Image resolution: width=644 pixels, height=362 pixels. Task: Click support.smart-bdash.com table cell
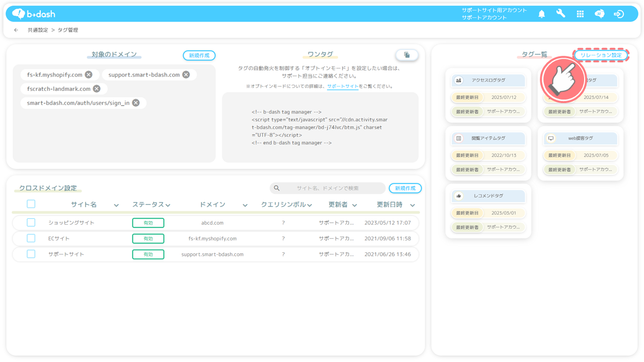(x=212, y=254)
